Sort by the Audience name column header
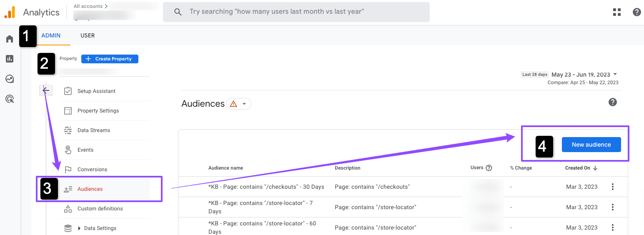This screenshot has width=644, height=235. (x=226, y=168)
